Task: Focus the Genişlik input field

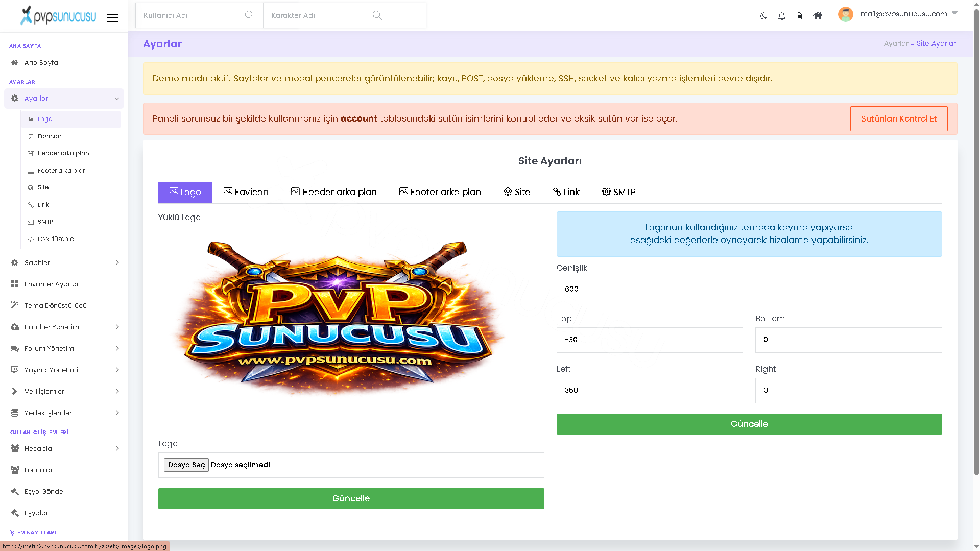Action: click(x=749, y=290)
